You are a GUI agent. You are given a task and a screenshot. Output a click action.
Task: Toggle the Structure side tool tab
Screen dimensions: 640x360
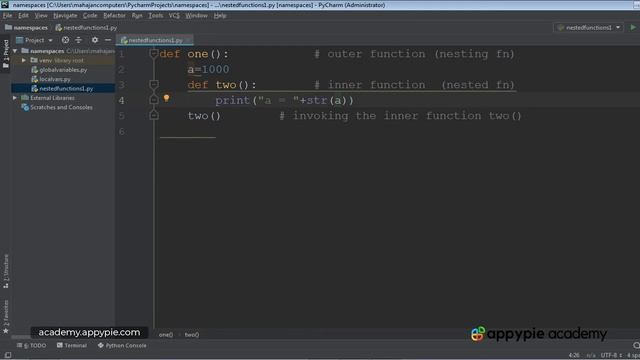[x=6, y=271]
